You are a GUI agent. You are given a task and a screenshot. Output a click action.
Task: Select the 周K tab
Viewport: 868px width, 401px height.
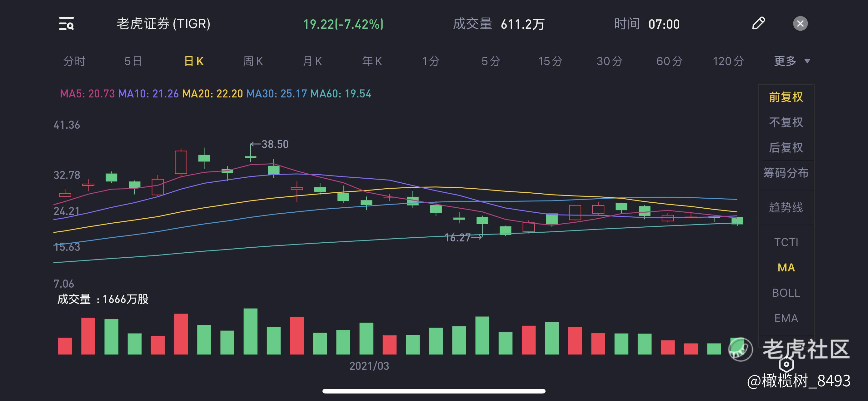[x=253, y=61]
